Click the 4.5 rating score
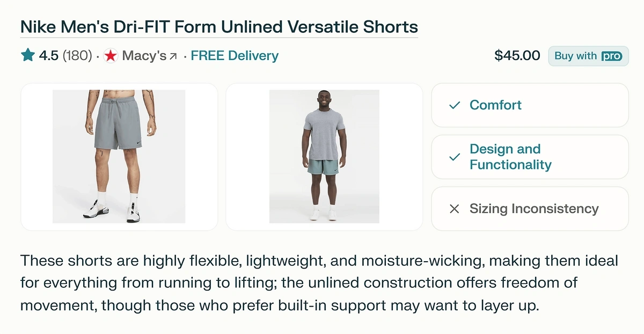This screenshot has width=644, height=334. point(48,56)
